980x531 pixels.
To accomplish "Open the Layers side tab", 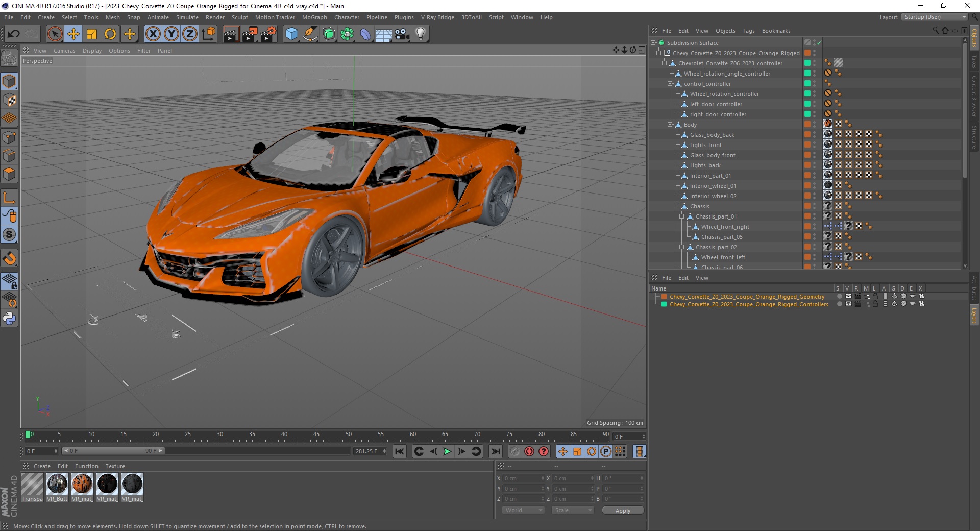I will [x=974, y=315].
